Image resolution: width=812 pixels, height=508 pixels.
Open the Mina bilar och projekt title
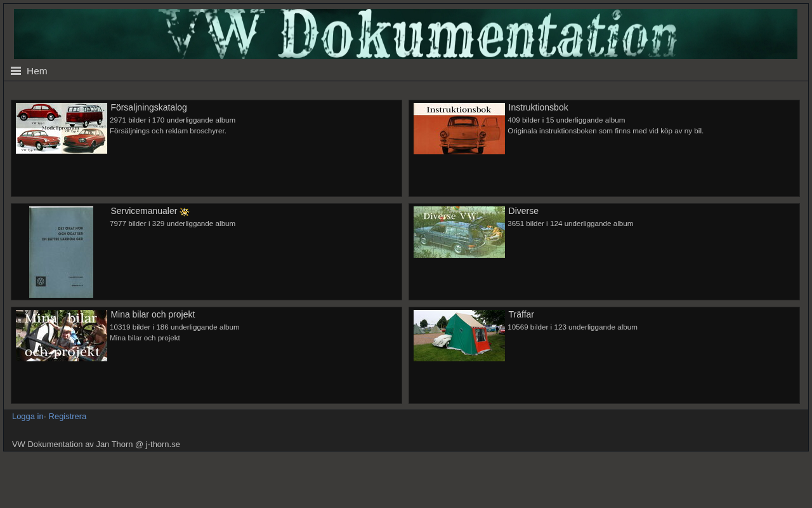(153, 314)
